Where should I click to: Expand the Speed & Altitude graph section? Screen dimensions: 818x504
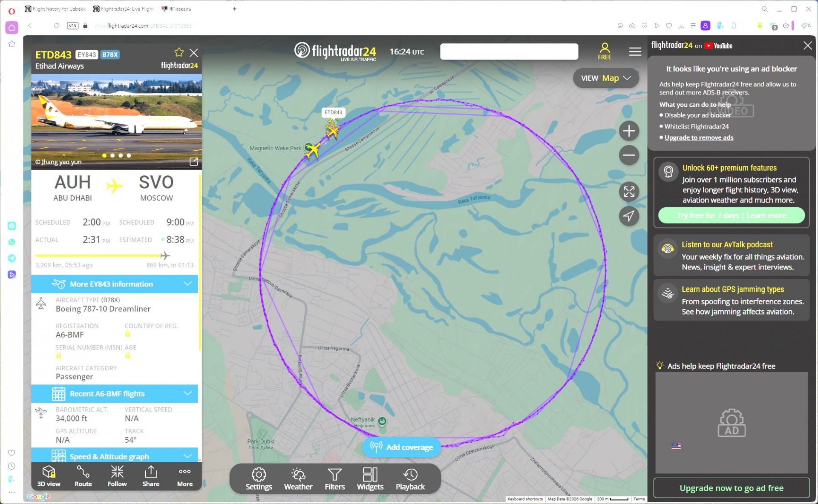(115, 455)
